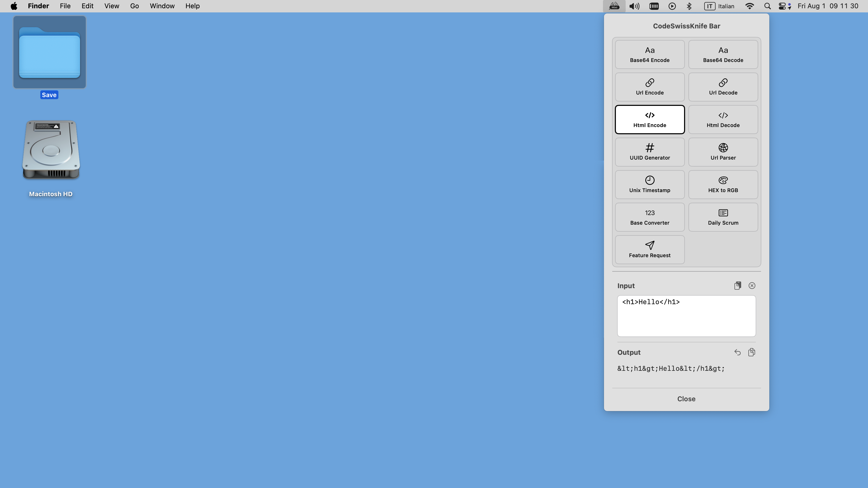Viewport: 868px width, 488px height.
Task: Open the Edit menu
Action: click(x=87, y=6)
